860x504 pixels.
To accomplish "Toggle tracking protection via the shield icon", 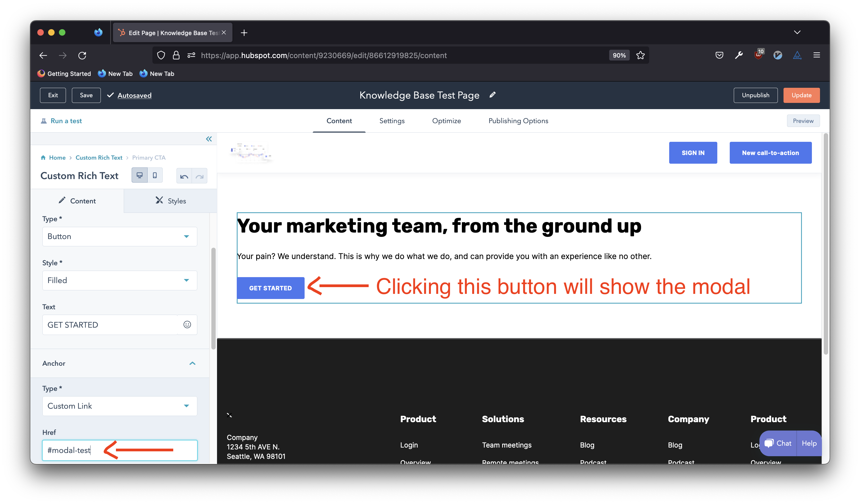I will tap(161, 55).
